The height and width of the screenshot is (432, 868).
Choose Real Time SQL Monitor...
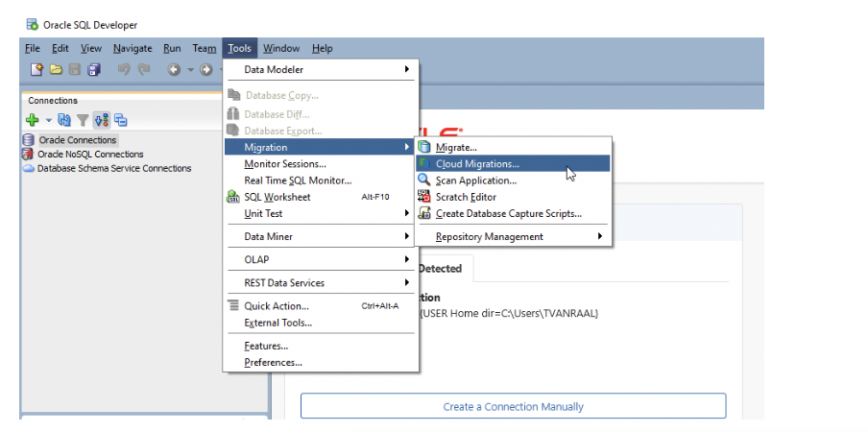(321, 180)
